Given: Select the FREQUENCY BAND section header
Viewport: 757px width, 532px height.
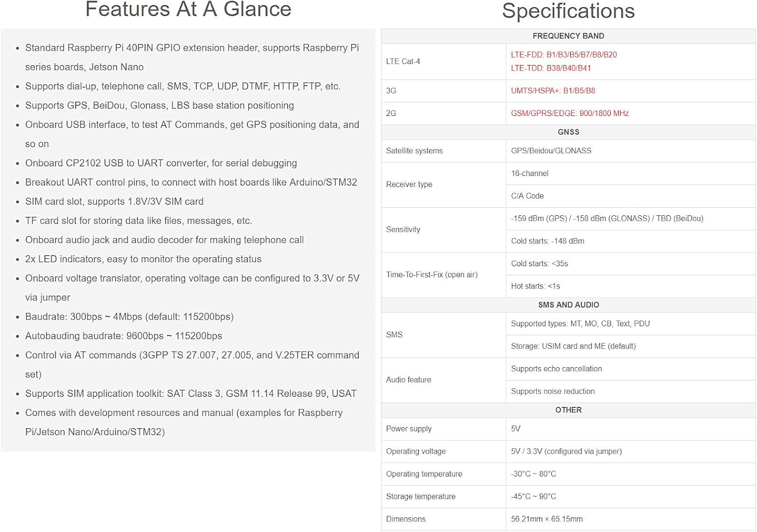Looking at the screenshot, I should pyautogui.click(x=568, y=36).
